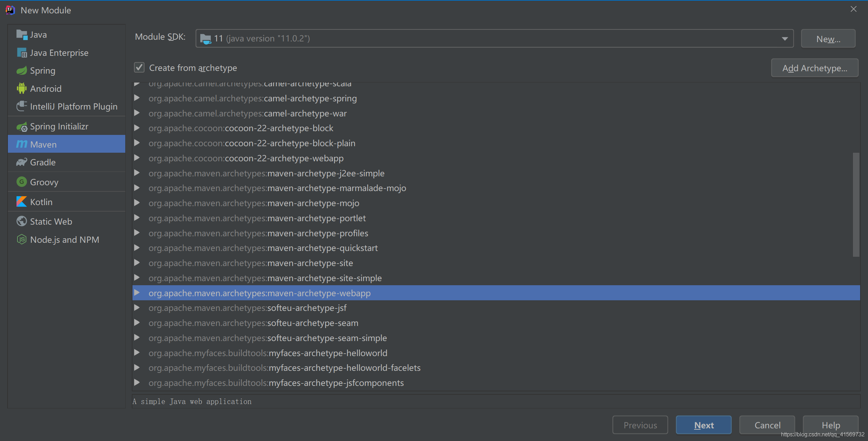
Task: Select cocoon-22-archetype-block-plain row
Action: click(x=496, y=143)
